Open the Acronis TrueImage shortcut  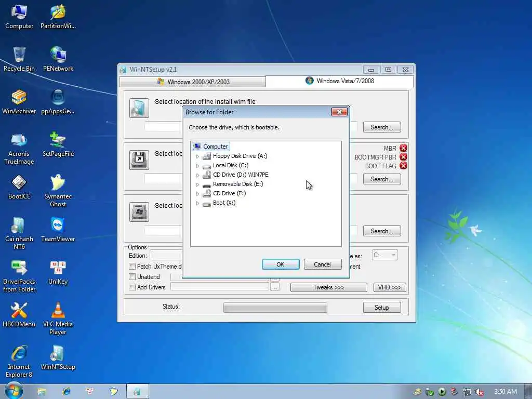tap(19, 149)
